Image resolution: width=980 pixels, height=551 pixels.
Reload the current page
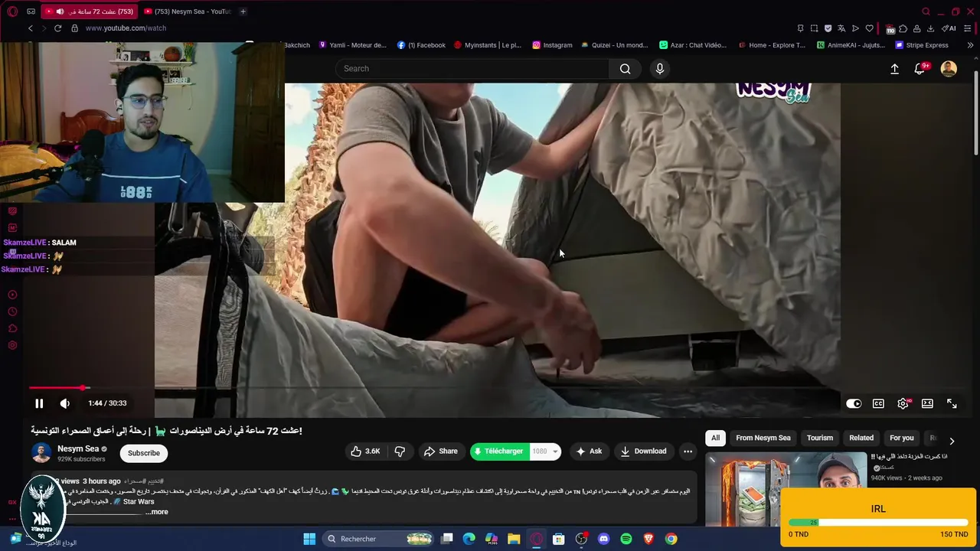point(57,28)
